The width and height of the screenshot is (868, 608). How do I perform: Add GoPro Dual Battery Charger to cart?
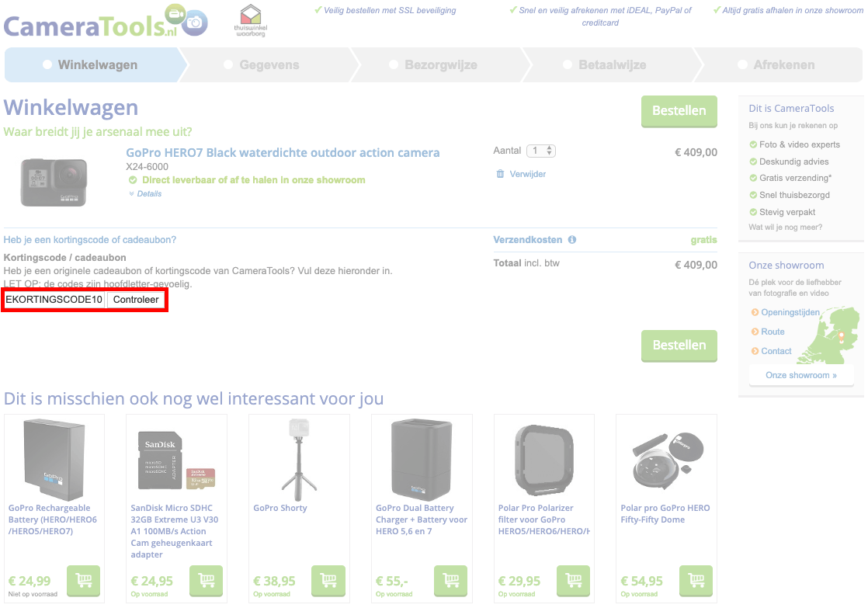coord(450,581)
